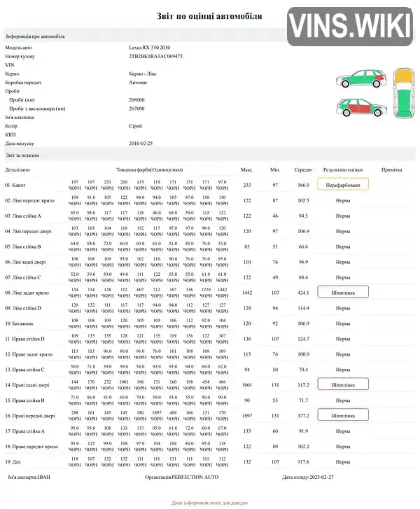Click the left-side car diagram with red doors
The image size is (420, 509).
click(361, 108)
